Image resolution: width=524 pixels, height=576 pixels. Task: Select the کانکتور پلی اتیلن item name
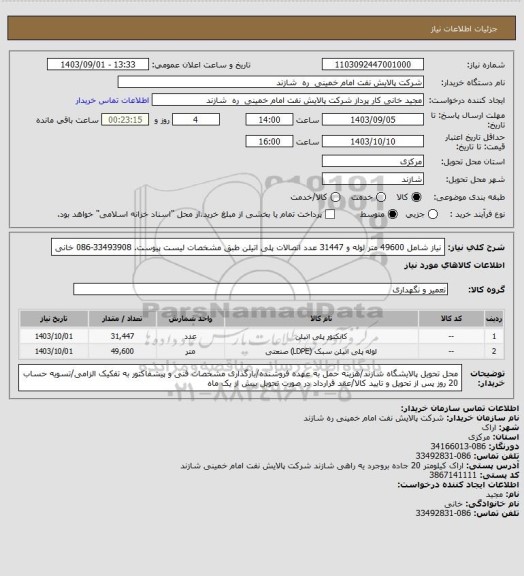(321, 336)
